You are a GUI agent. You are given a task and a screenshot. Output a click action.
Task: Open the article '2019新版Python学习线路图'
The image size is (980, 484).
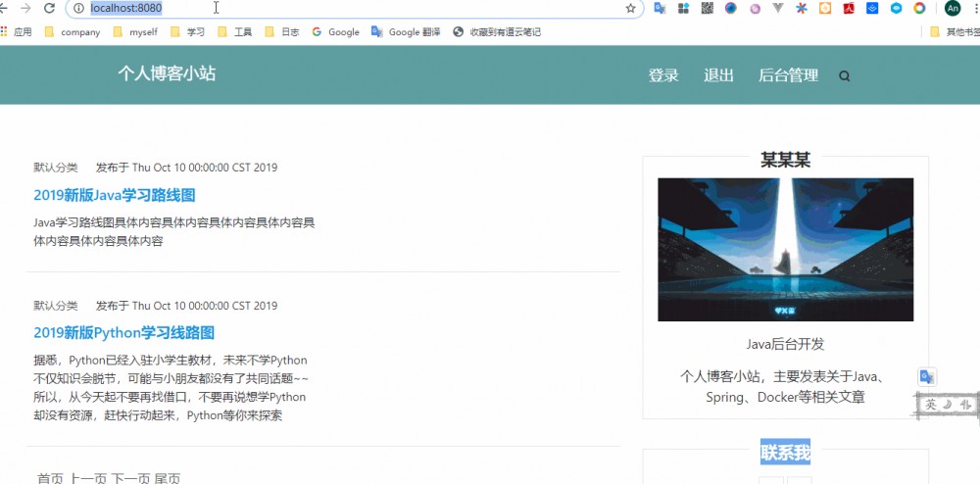123,332
